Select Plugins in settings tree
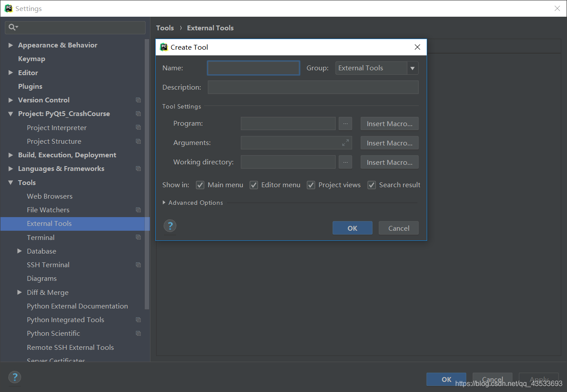Screen dimensions: 567x392 click(30, 87)
